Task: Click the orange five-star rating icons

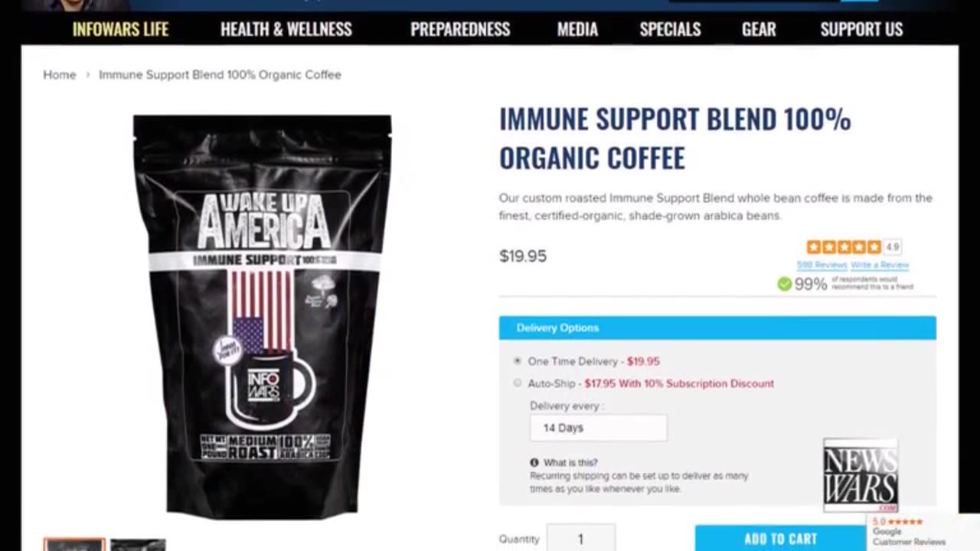Action: pos(844,247)
